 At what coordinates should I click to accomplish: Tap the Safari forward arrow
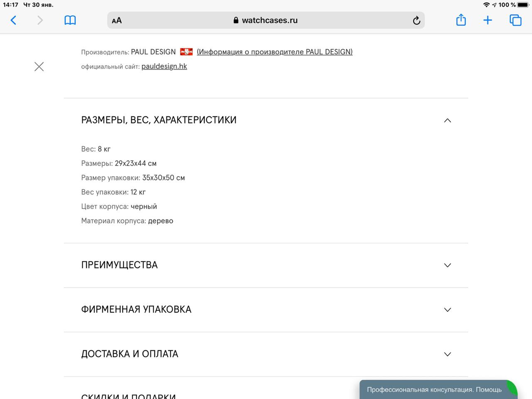click(40, 20)
